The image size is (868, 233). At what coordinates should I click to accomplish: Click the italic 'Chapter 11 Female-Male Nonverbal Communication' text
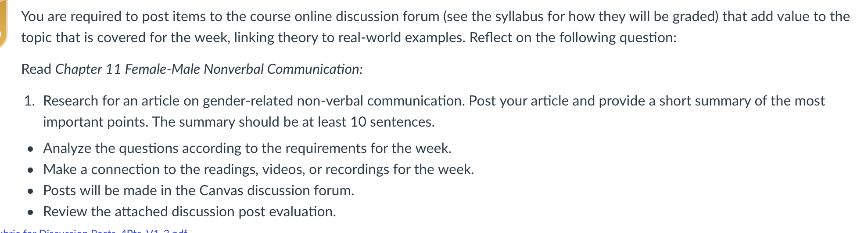tap(209, 69)
